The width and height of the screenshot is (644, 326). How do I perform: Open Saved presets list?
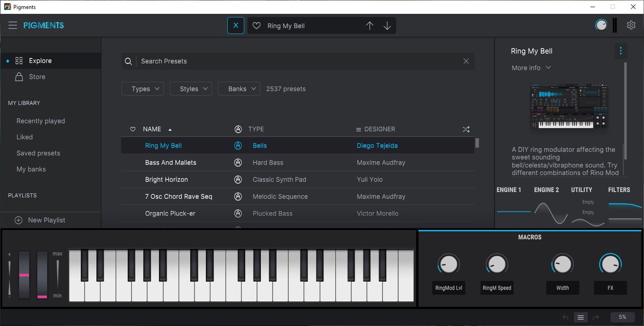pyautogui.click(x=38, y=153)
